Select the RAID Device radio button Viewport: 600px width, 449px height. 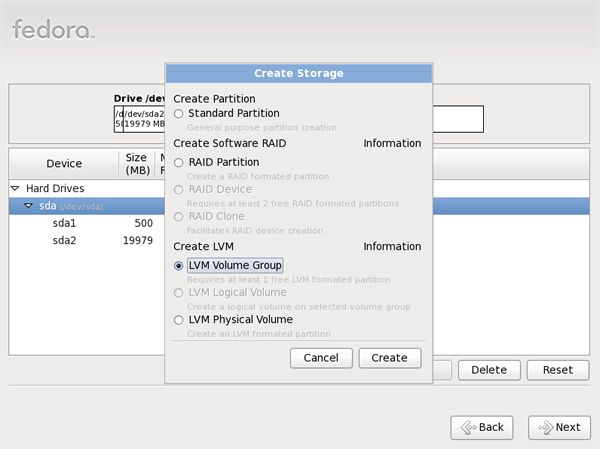point(178,189)
